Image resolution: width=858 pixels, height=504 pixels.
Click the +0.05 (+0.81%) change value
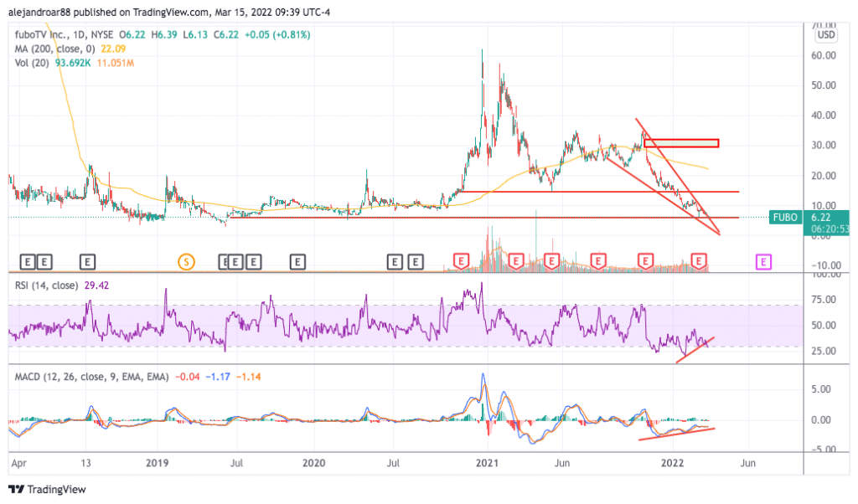[x=277, y=34]
